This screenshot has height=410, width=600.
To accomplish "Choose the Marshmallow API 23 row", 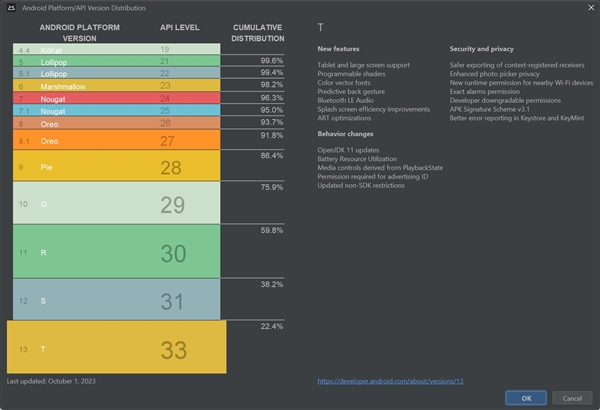I will [x=117, y=85].
